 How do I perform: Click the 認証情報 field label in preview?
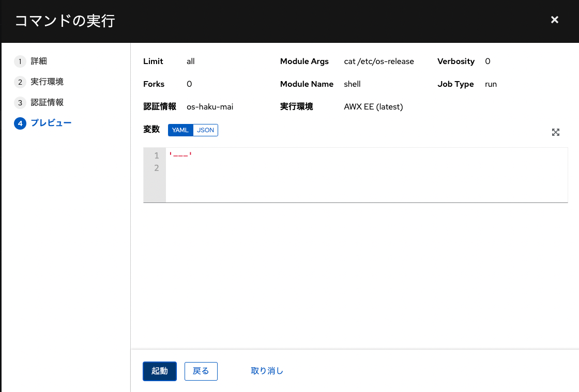pyautogui.click(x=160, y=107)
